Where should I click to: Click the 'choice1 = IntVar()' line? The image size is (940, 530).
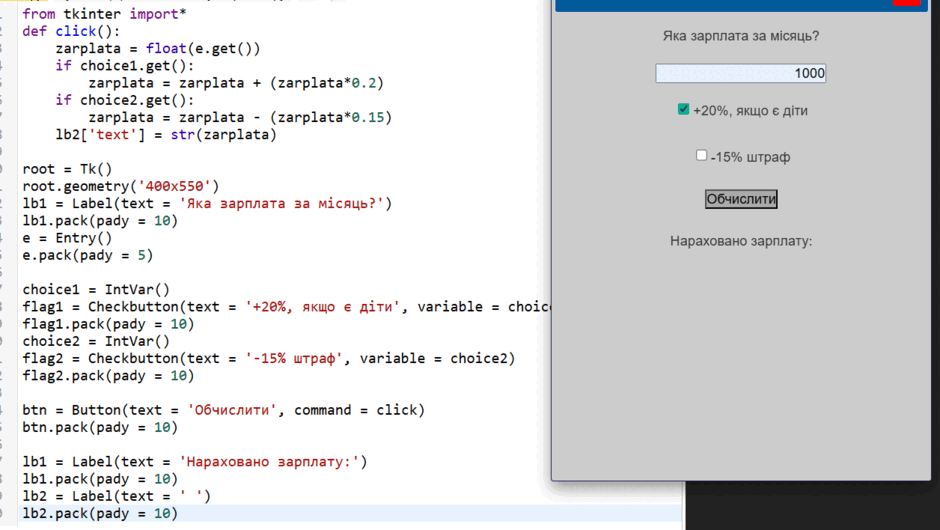(97, 290)
